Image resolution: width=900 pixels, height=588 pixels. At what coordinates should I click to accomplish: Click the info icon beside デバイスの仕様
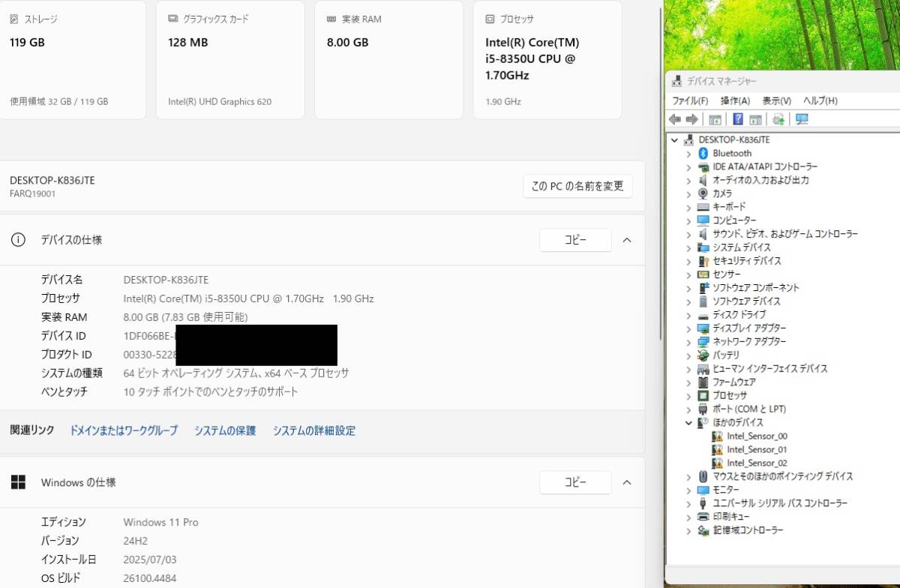(17, 240)
